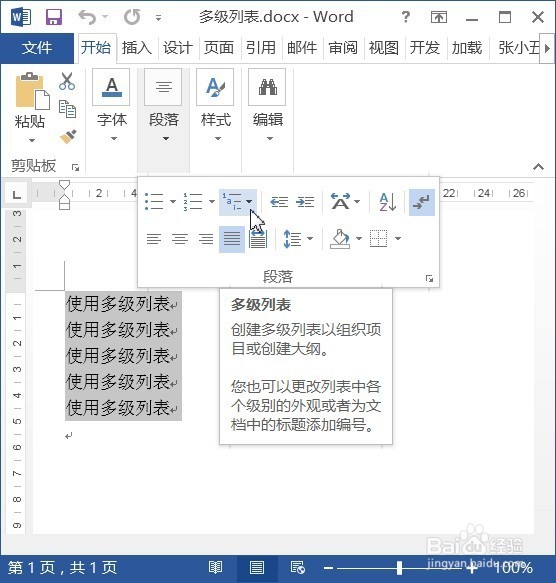This screenshot has width=556, height=583.
Task: Toggle Show/Hide paragraph marks
Action: tap(422, 202)
